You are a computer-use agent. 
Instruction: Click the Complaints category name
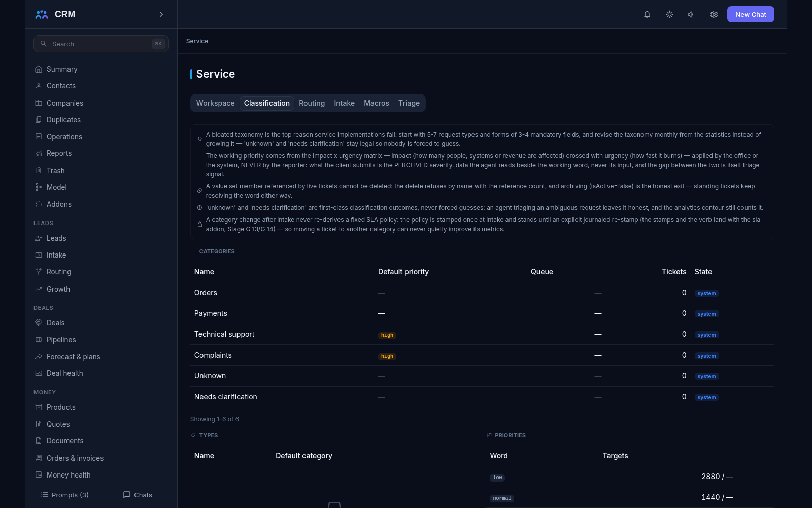pyautogui.click(x=213, y=355)
